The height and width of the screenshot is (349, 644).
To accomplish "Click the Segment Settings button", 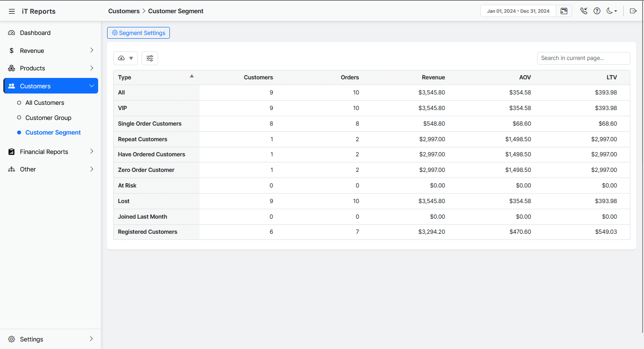I will (138, 33).
